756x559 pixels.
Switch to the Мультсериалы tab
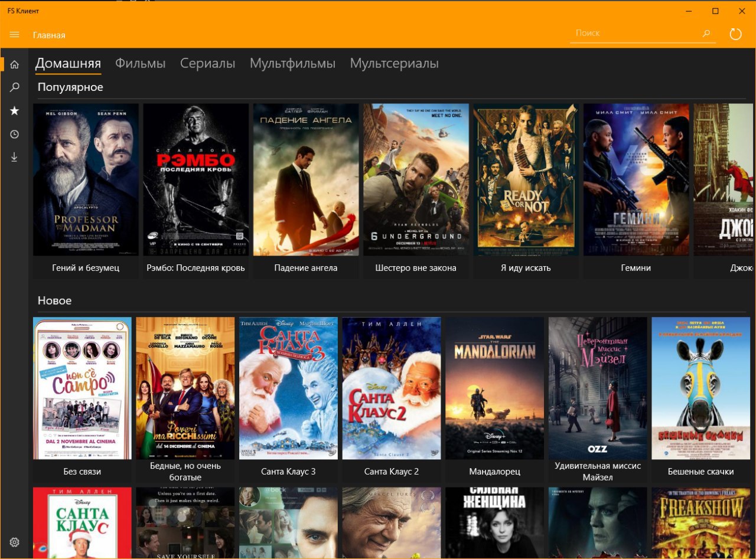395,64
